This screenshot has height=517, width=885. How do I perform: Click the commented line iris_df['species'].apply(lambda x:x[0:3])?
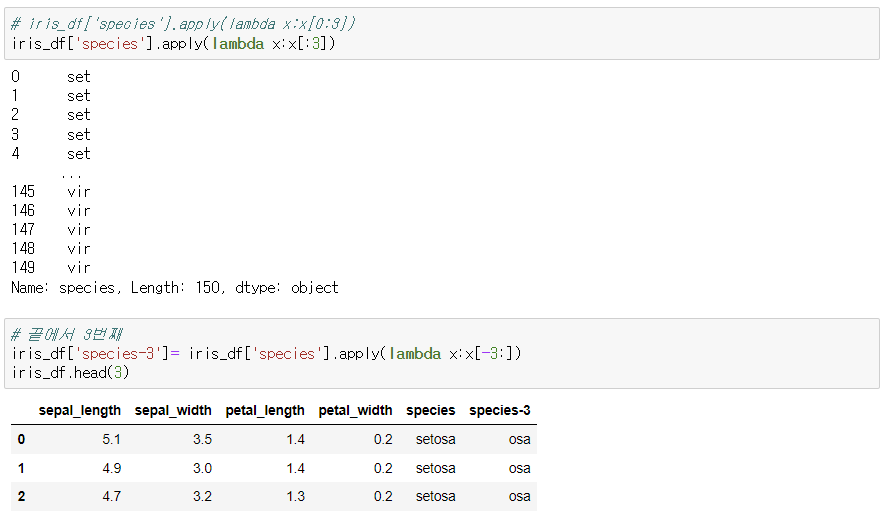pyautogui.click(x=183, y=24)
